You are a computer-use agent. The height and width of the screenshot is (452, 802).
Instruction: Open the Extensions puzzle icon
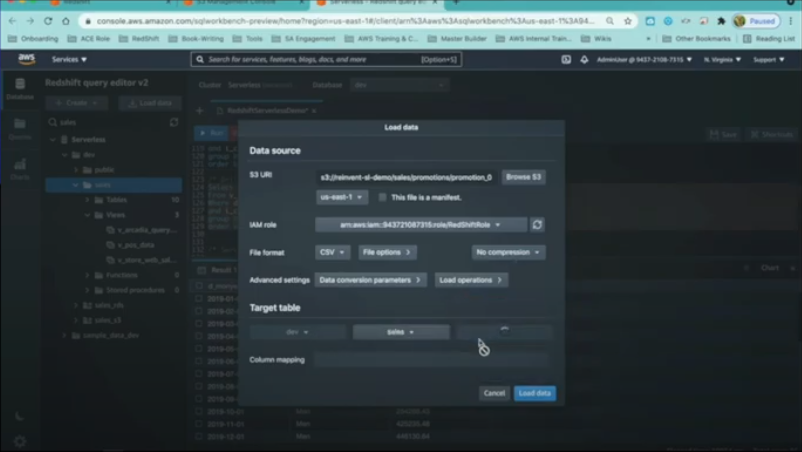[721, 21]
